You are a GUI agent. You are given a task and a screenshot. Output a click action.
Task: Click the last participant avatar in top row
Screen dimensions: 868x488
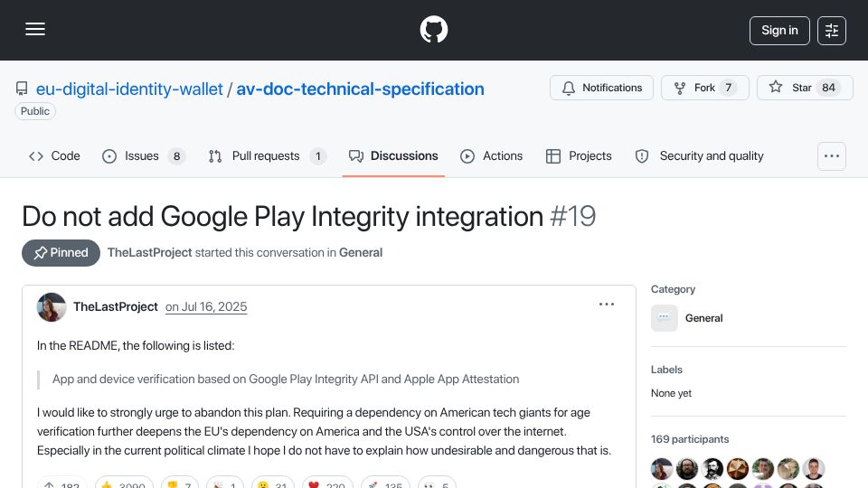pyautogui.click(x=814, y=469)
